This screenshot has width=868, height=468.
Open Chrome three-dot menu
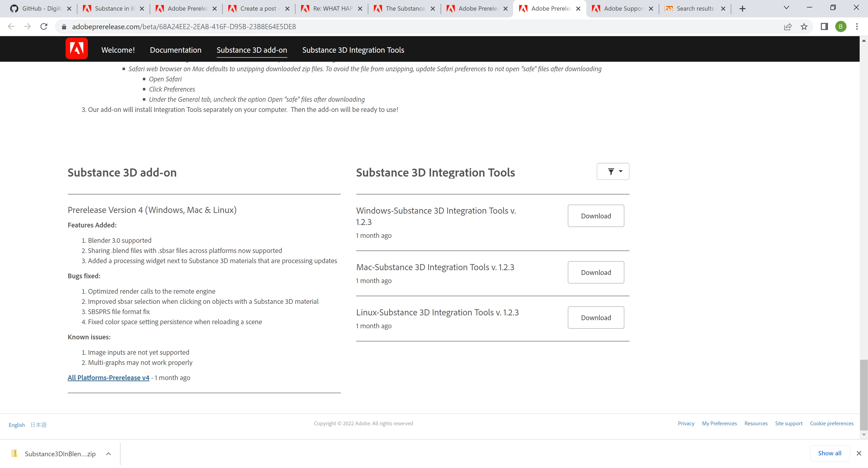pos(857,27)
